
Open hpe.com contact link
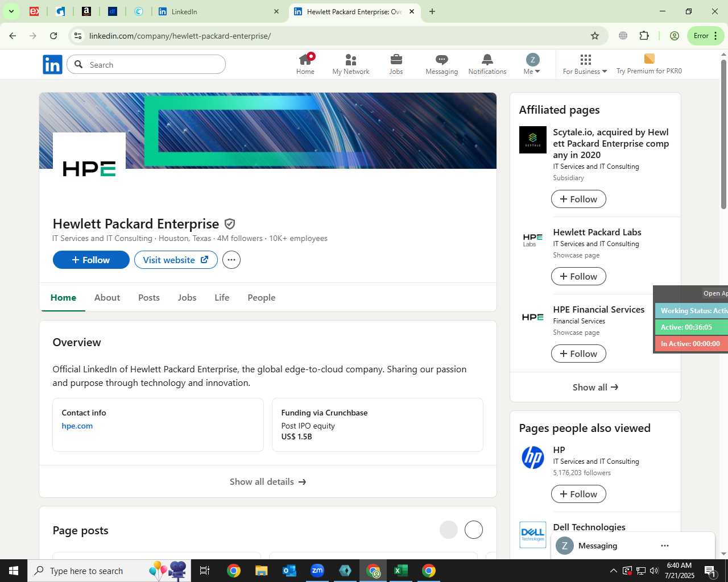pos(77,426)
